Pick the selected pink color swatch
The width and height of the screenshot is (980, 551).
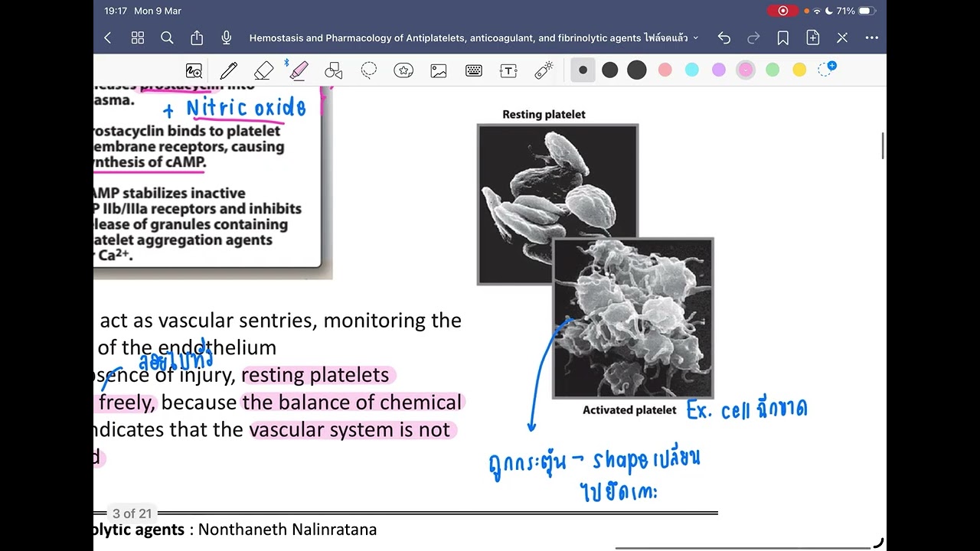click(x=746, y=70)
